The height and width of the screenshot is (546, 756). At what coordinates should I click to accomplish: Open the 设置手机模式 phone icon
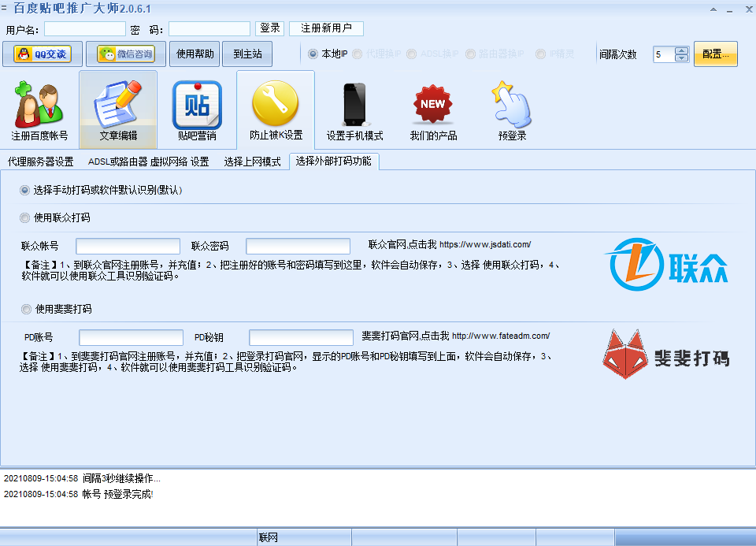point(354,110)
